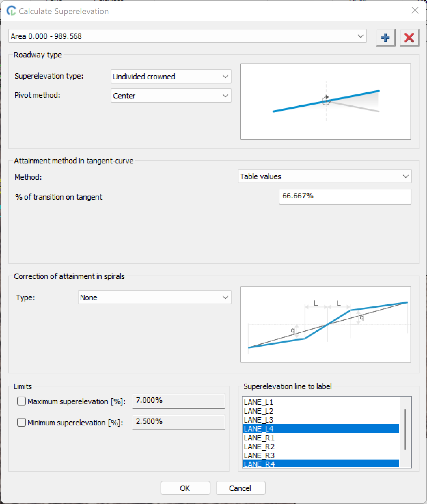Viewport: 427px width, 504px height.
Task: Enable the Maximum superelevation checkbox
Action: (22, 401)
